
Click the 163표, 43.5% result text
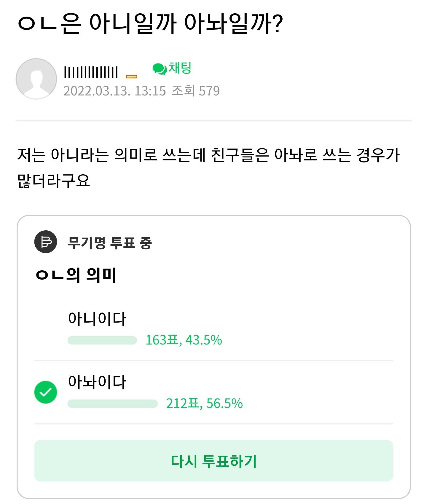184,340
